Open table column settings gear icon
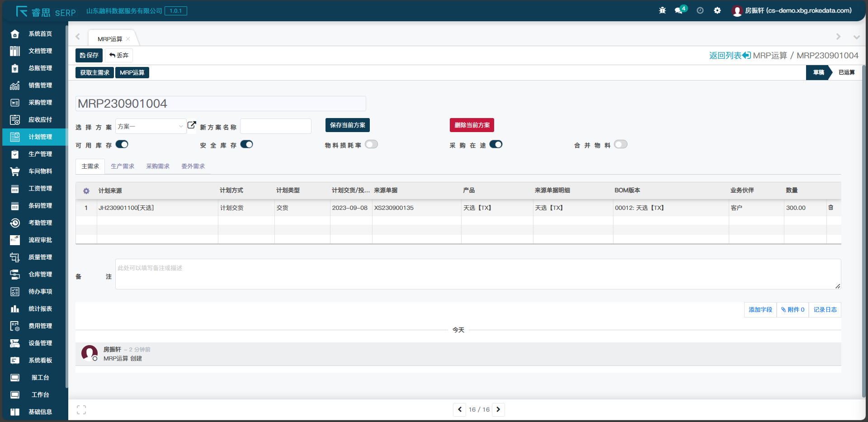The height and width of the screenshot is (422, 868). pos(86,191)
